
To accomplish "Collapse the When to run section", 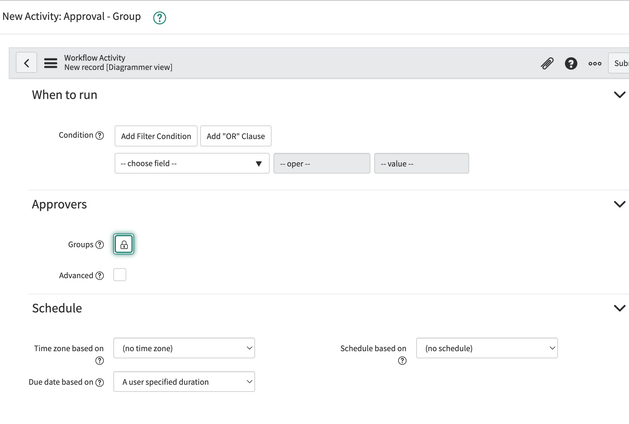I will (x=619, y=95).
